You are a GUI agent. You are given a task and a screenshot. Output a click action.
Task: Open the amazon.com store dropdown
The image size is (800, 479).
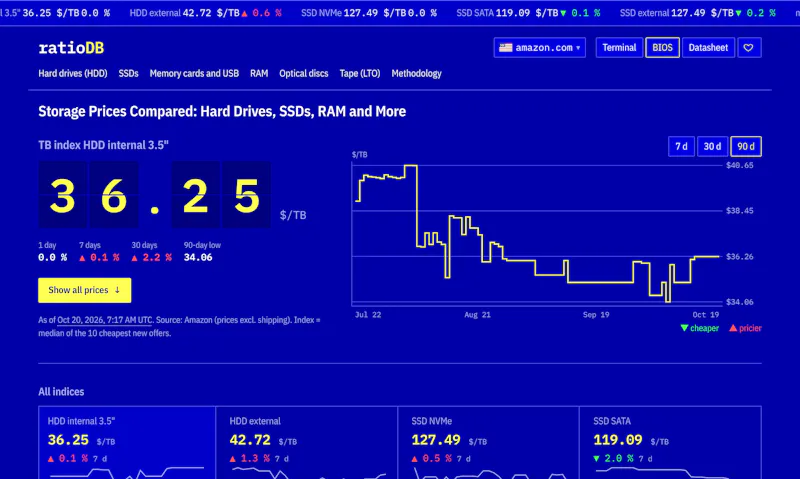point(539,47)
